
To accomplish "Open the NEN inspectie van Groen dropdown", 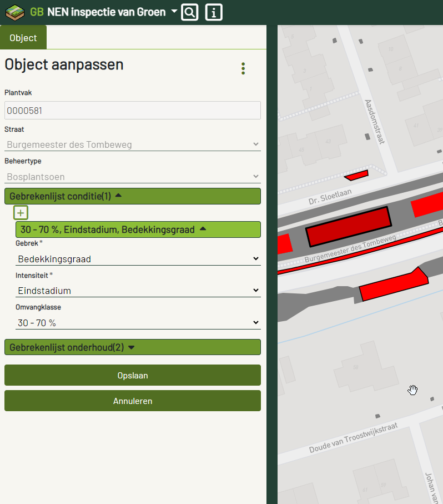I will 174,12.
